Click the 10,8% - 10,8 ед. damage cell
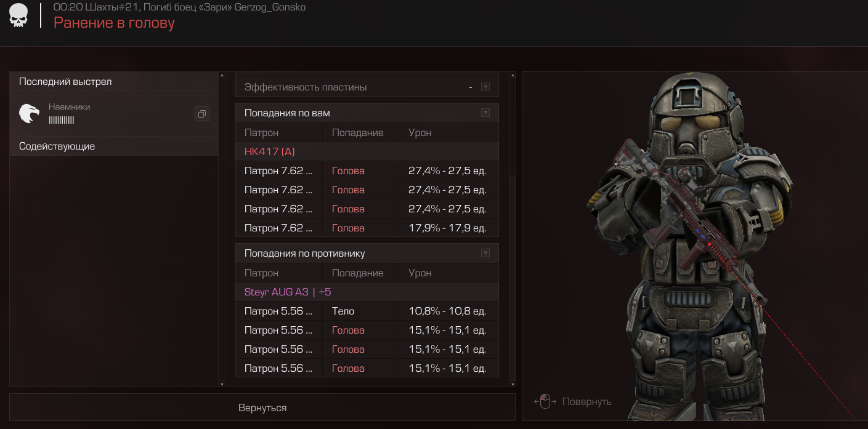 tap(447, 311)
